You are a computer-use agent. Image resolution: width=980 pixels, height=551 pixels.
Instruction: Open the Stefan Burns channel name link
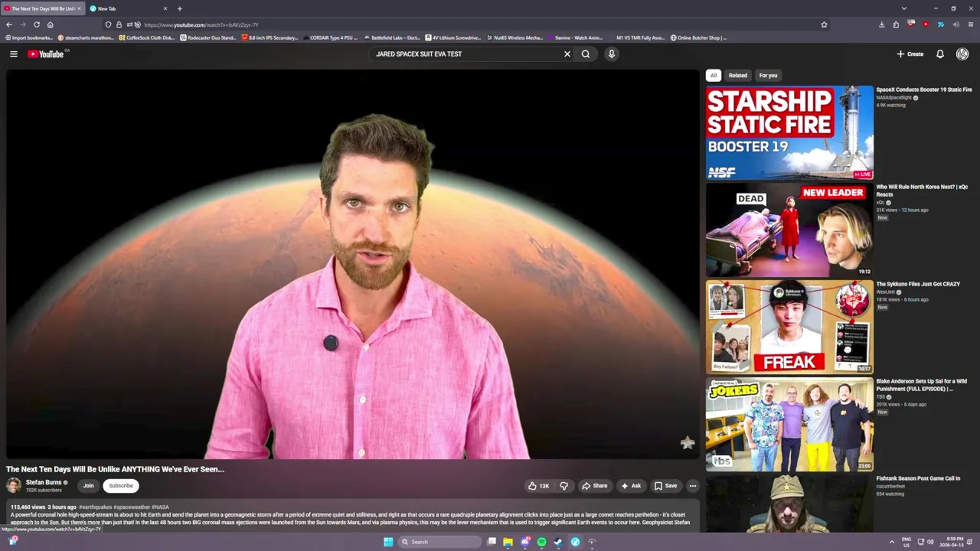point(44,482)
